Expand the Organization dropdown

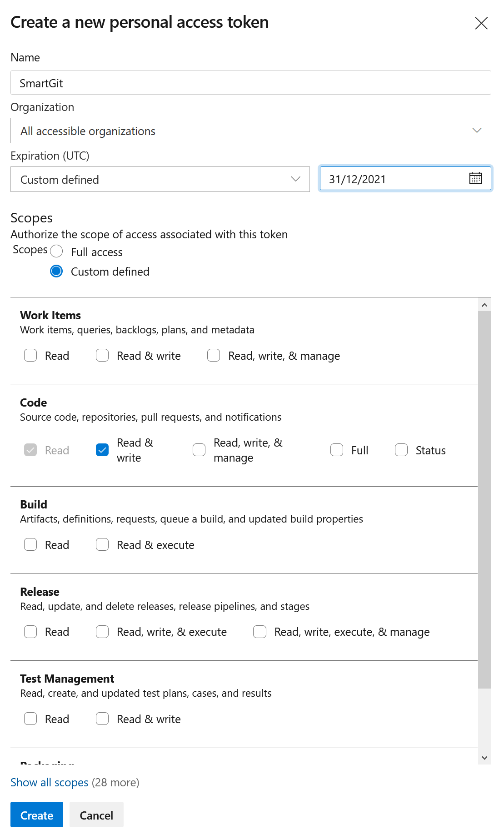pos(250,131)
